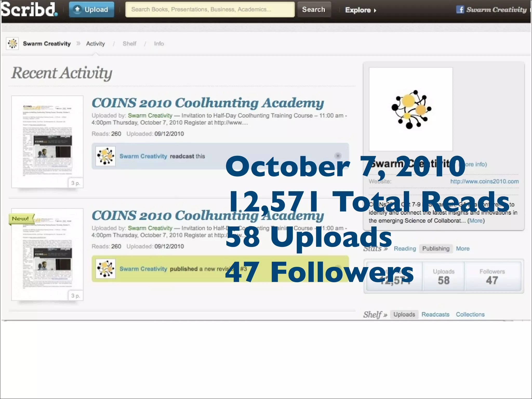The width and height of the screenshot is (532, 399).
Task: Select the Readcasts shelf tab
Action: click(435, 314)
